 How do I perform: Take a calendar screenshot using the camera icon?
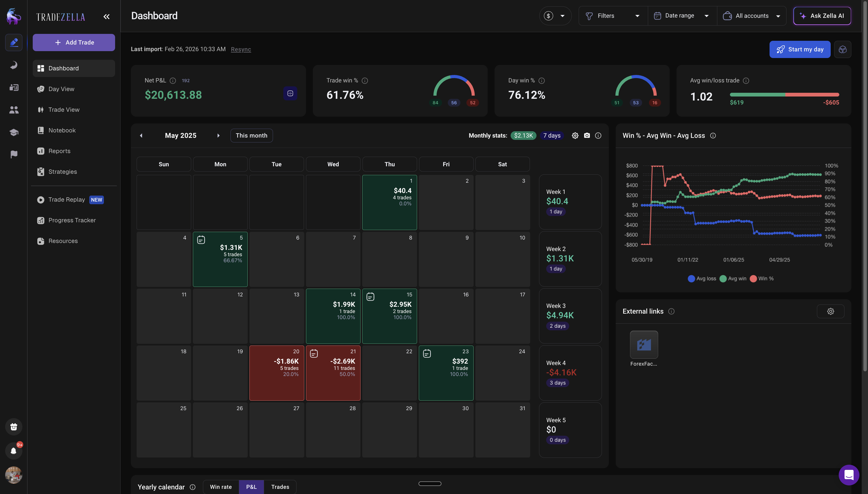[x=587, y=135]
